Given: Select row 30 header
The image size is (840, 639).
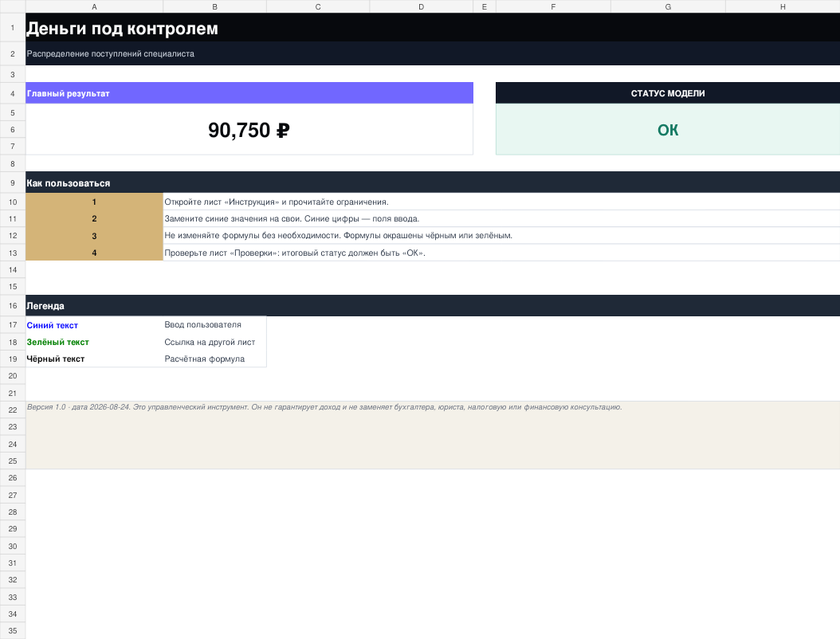Looking at the screenshot, I should click(x=13, y=546).
